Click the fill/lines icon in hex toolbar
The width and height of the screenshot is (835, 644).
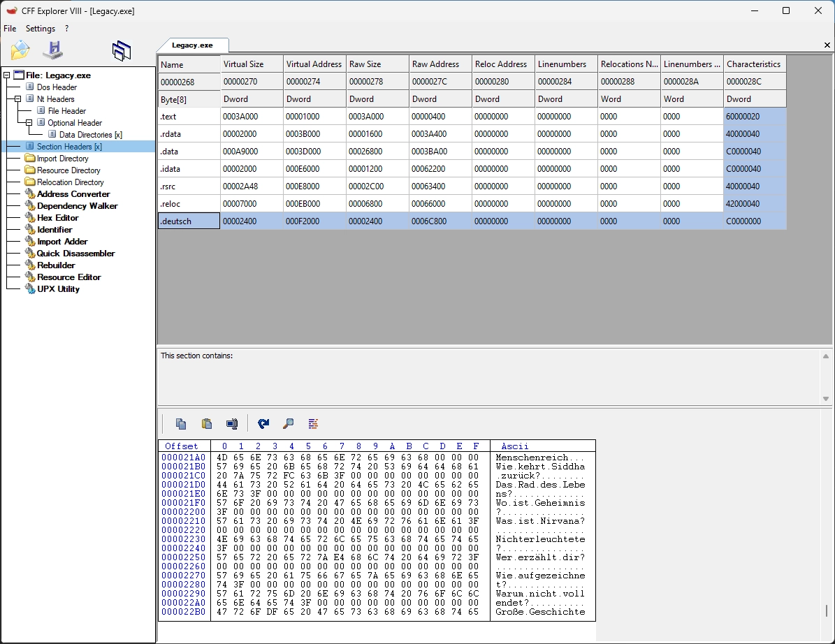(313, 424)
